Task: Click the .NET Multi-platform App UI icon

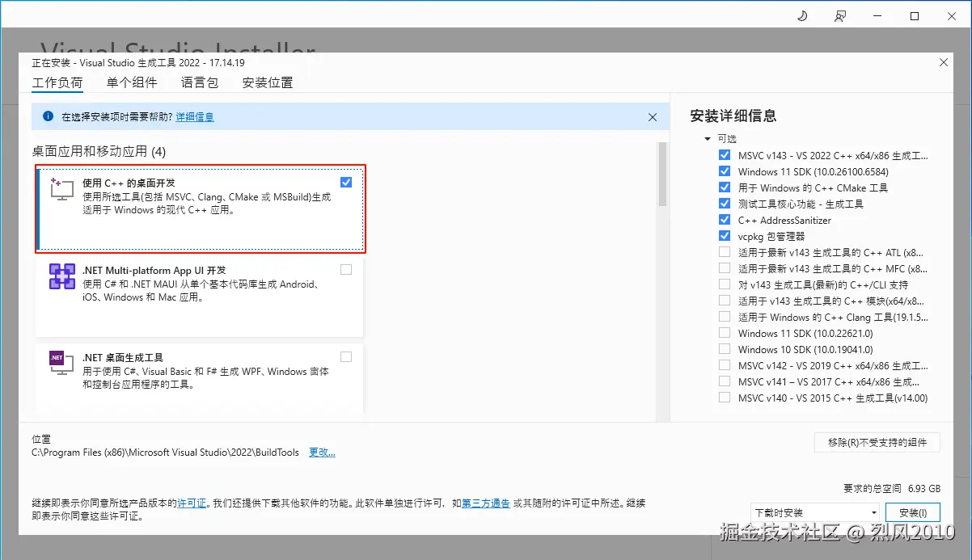Action: pos(62,276)
